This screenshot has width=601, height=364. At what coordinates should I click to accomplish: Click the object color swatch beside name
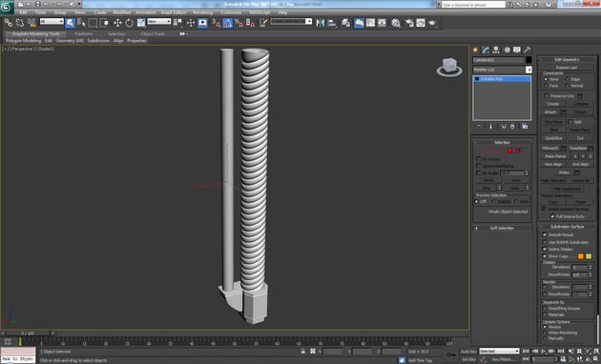click(528, 60)
